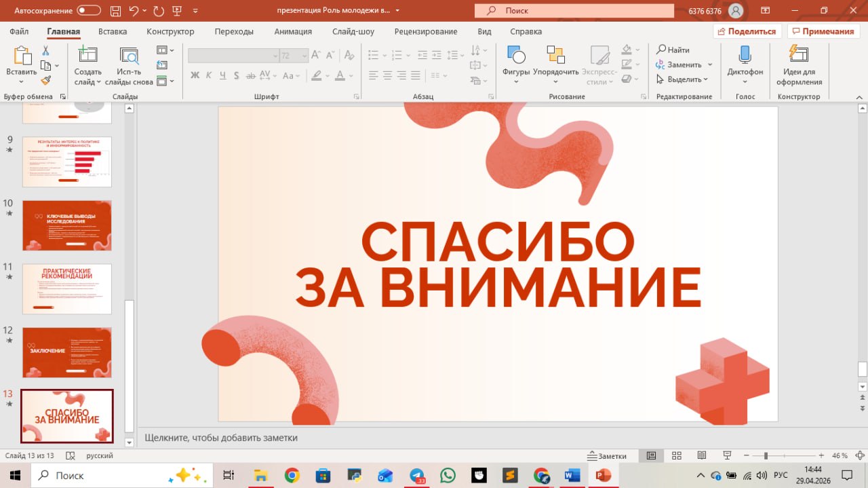Click the Undo arrow in title bar
The image size is (868, 488).
tap(133, 11)
